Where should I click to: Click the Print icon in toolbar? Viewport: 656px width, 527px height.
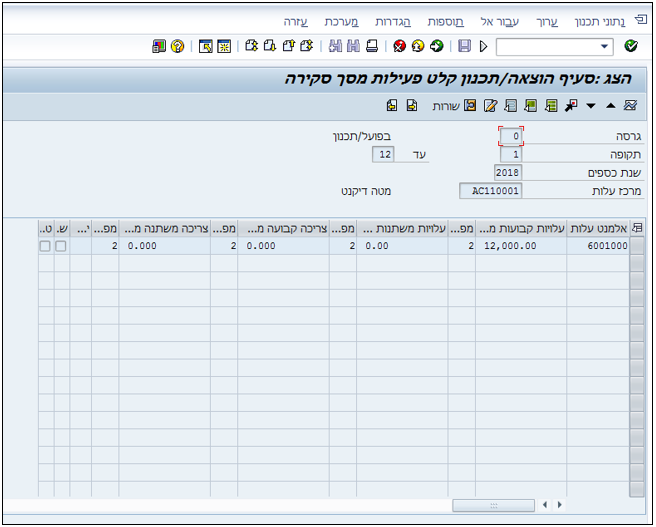pyautogui.click(x=372, y=46)
